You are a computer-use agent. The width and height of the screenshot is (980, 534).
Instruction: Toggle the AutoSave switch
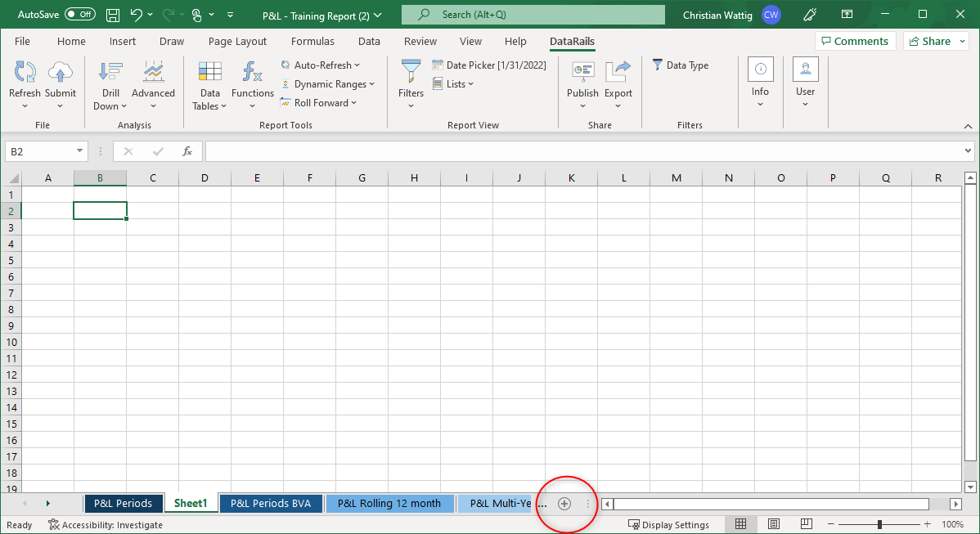[80, 15]
